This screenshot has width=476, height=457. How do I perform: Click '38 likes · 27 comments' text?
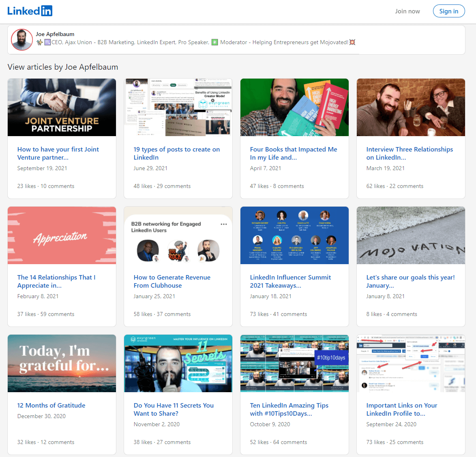[162, 442]
